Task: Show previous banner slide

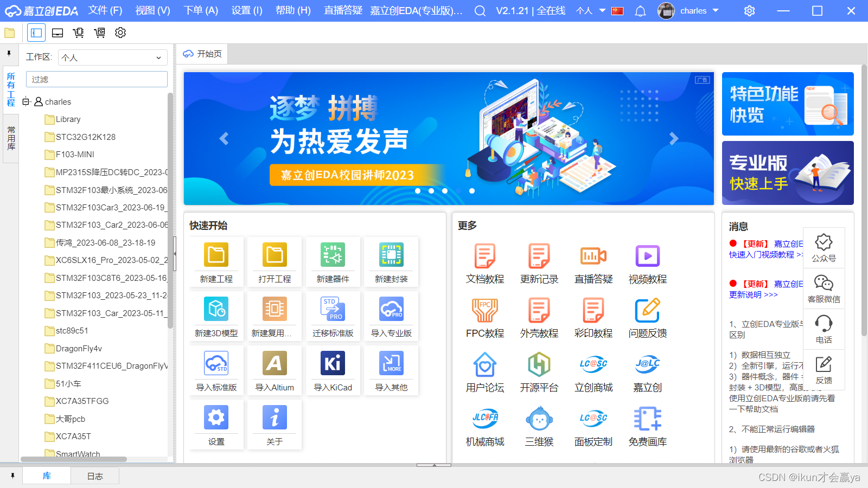Action: 224,138
